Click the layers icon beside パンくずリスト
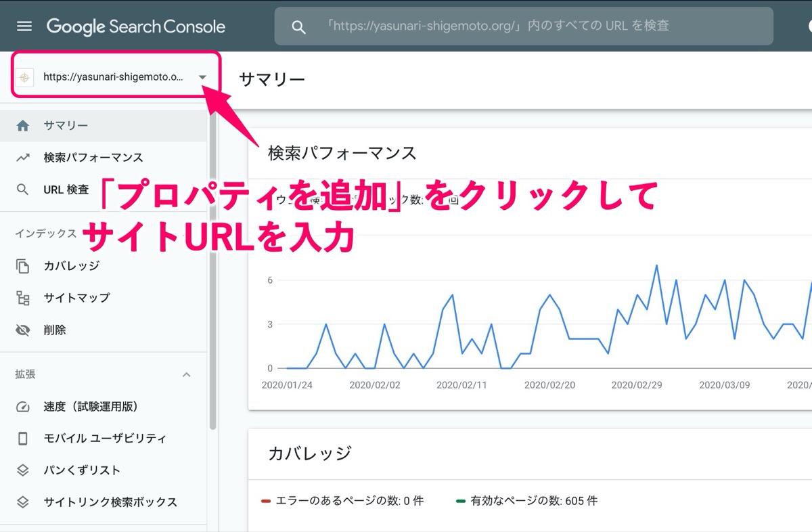Image resolution: width=812 pixels, height=532 pixels. coord(23,470)
